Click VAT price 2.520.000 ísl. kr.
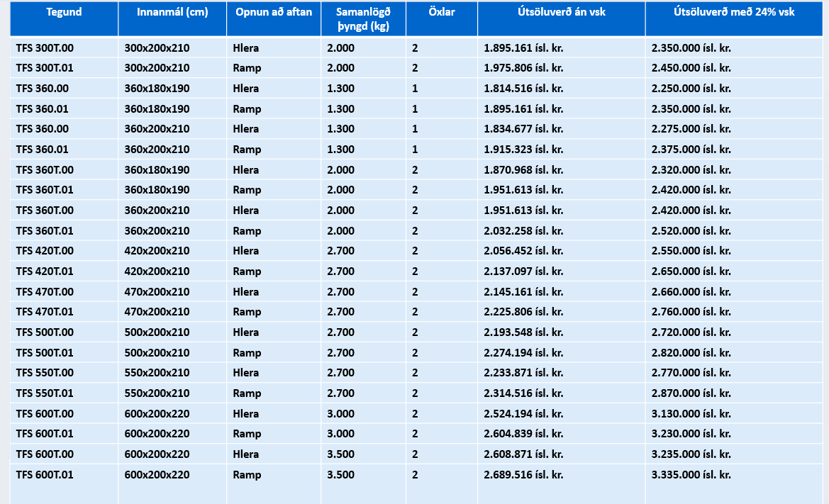The height and width of the screenshot is (504, 829). (x=691, y=231)
